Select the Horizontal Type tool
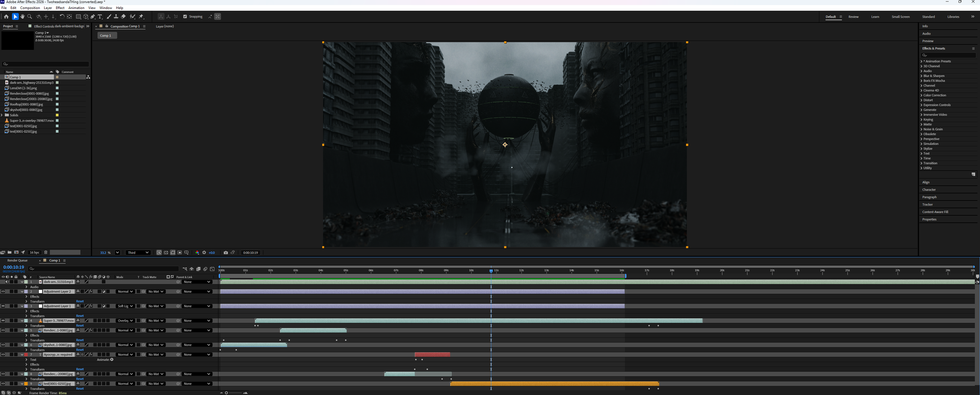 point(100,16)
